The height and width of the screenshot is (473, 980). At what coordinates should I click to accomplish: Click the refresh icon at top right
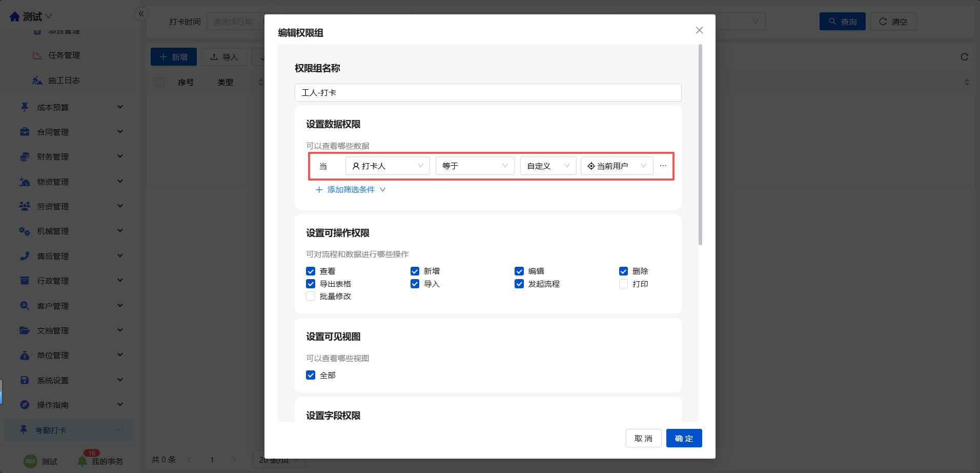coord(964,57)
